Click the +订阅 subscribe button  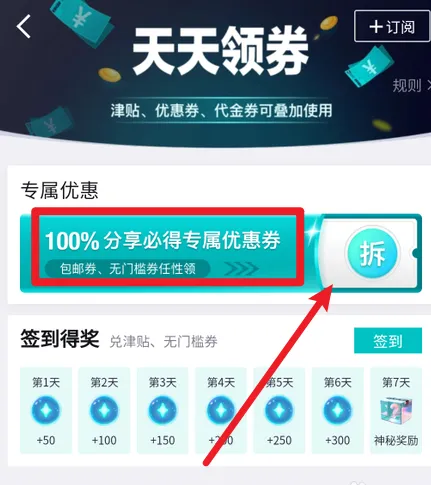[x=392, y=26]
